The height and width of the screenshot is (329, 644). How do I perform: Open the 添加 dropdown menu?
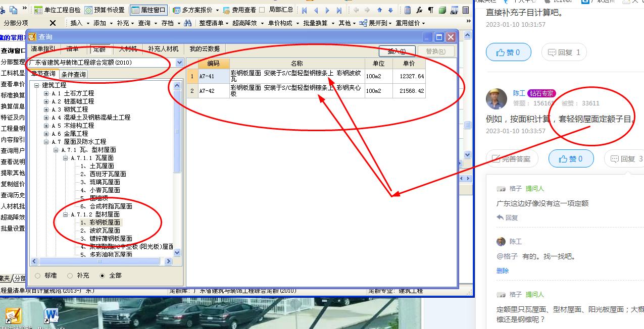[103, 23]
